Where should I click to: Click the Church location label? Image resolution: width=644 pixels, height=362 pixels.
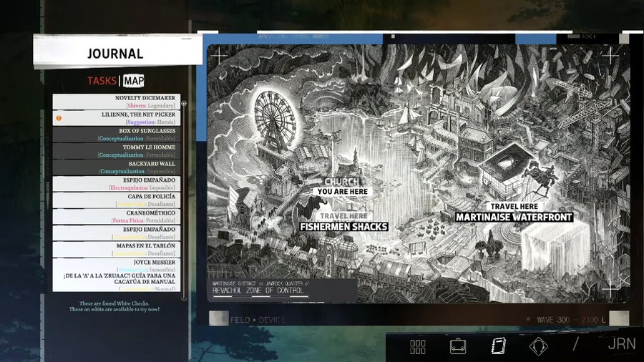(342, 182)
